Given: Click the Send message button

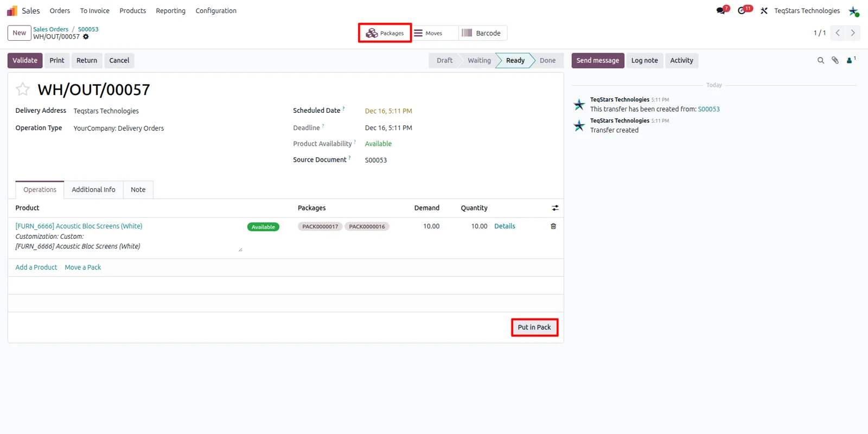Looking at the screenshot, I should point(598,61).
